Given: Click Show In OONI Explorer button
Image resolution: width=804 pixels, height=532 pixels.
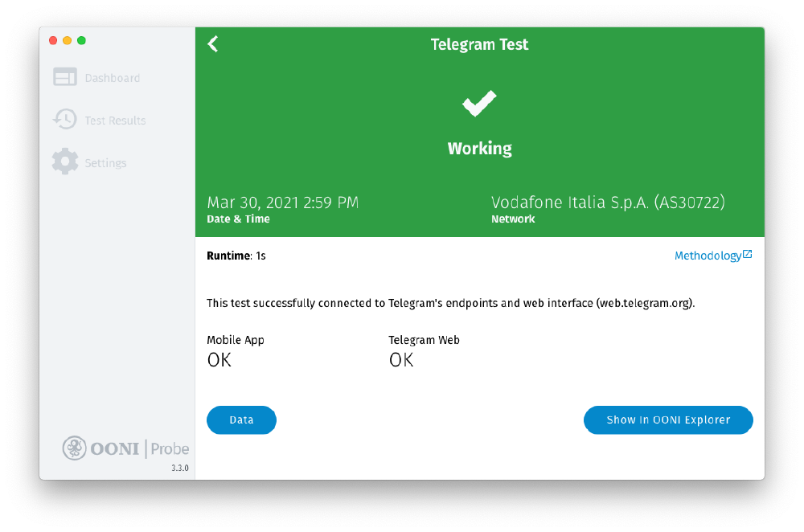Looking at the screenshot, I should [668, 420].
